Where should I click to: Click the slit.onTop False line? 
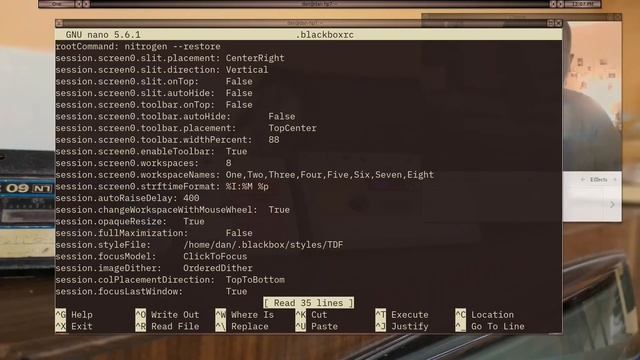pyautogui.click(x=154, y=82)
